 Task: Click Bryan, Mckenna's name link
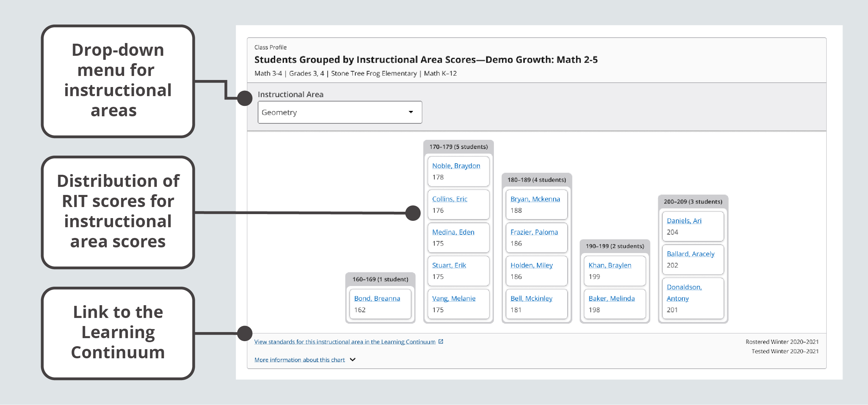[x=535, y=199]
